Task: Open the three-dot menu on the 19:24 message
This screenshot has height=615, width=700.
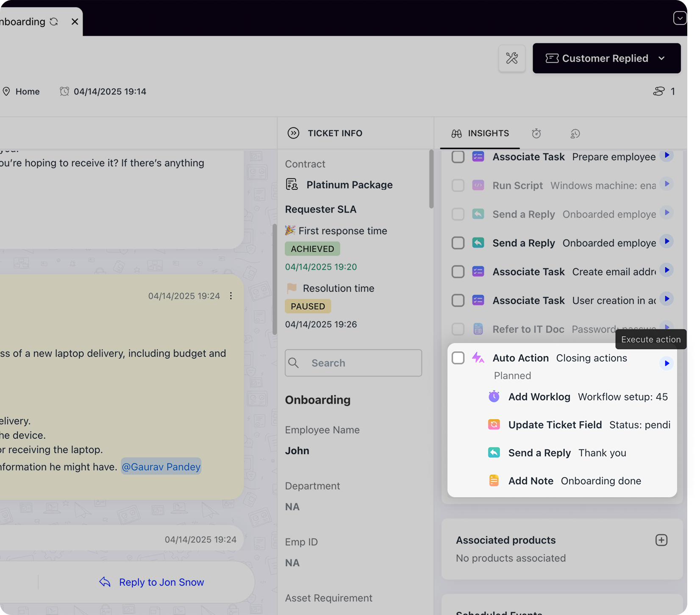Action: [231, 296]
